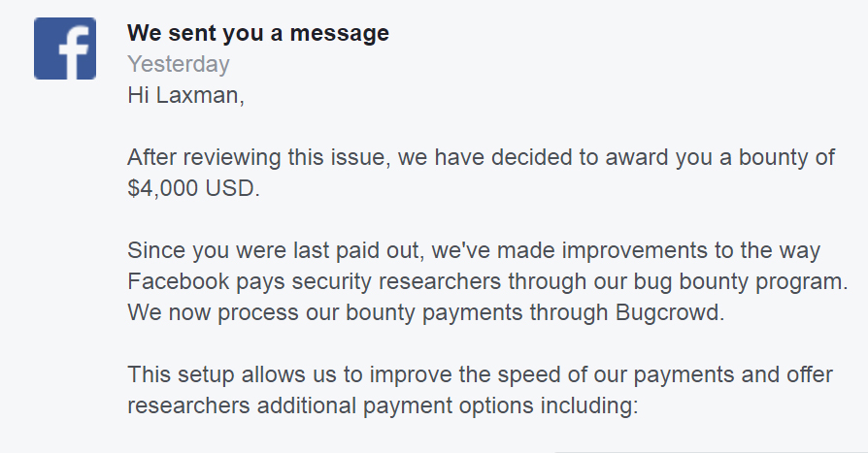
Task: Click the "Hi Laxman," greeting line
Action: (186, 96)
